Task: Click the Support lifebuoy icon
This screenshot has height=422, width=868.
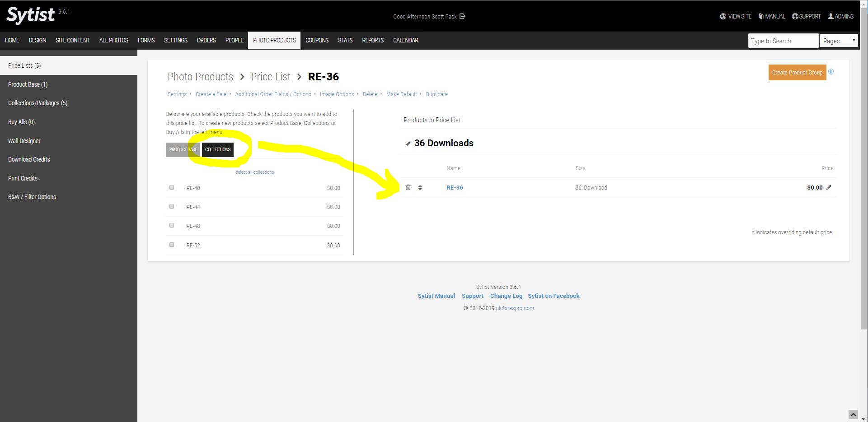Action: tap(795, 16)
